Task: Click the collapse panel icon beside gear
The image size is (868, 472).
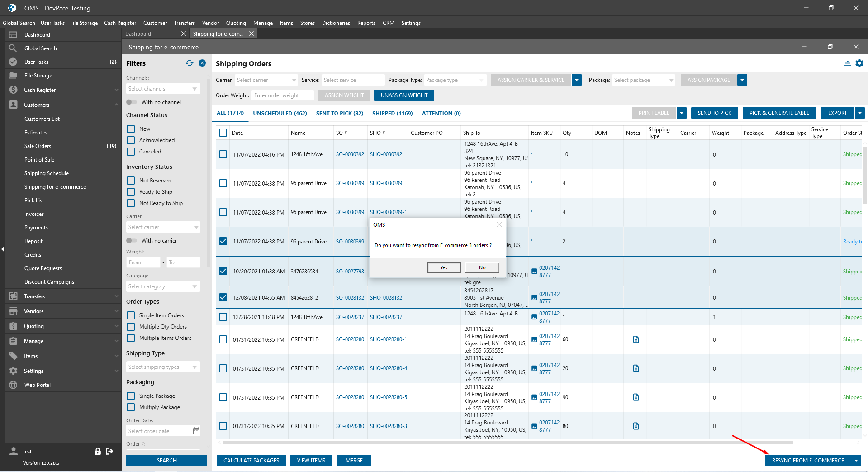Action: (847, 63)
